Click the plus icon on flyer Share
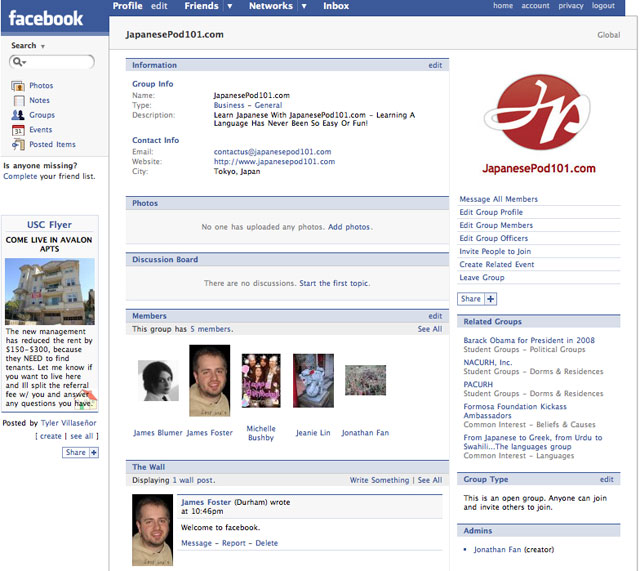 coord(94,453)
